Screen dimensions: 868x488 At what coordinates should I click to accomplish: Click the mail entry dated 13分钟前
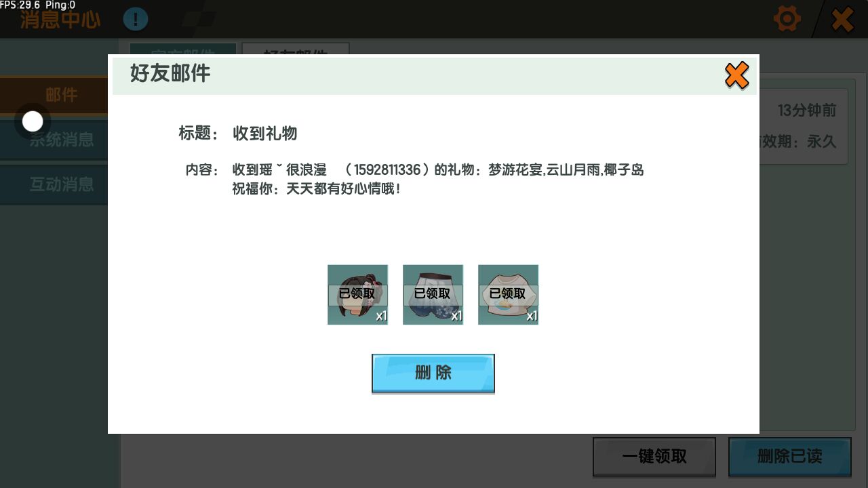click(806, 126)
